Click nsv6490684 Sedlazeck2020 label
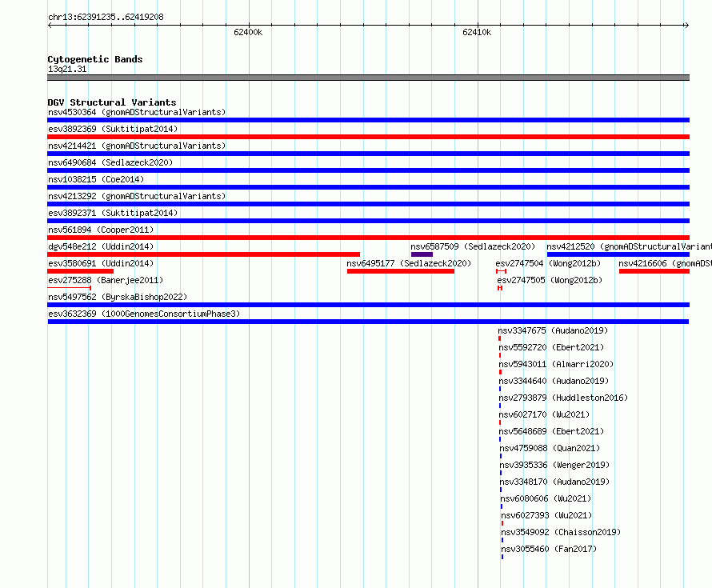712x588 pixels. pyautogui.click(x=110, y=162)
